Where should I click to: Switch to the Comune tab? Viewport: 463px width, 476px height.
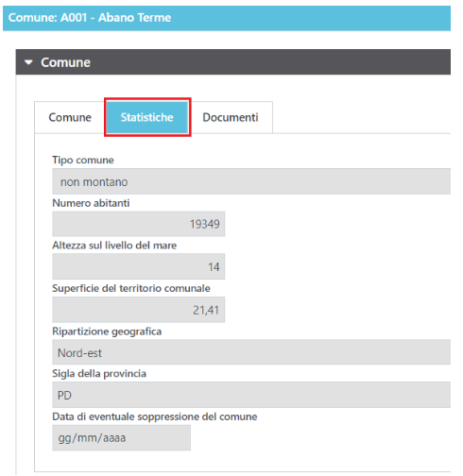70,117
